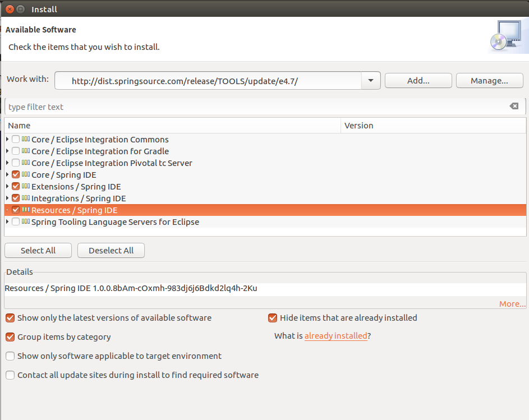Check the Core / Eclipse Integration Commons checkbox

click(x=16, y=140)
